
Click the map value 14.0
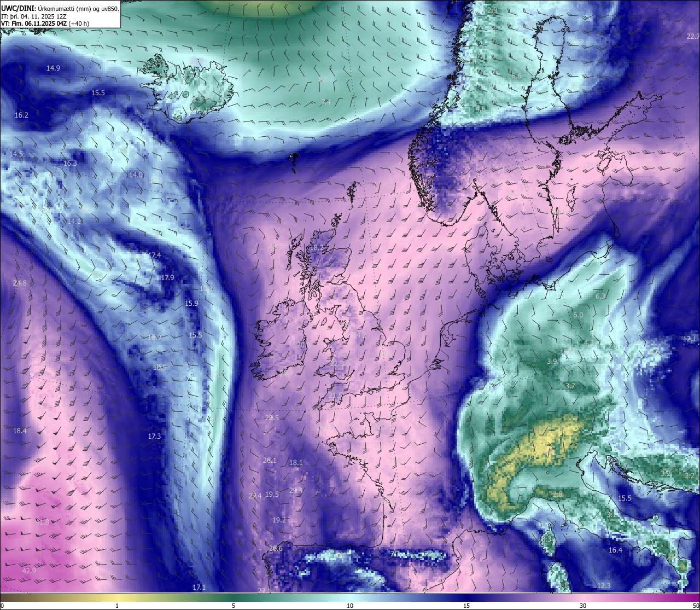tap(136, 175)
